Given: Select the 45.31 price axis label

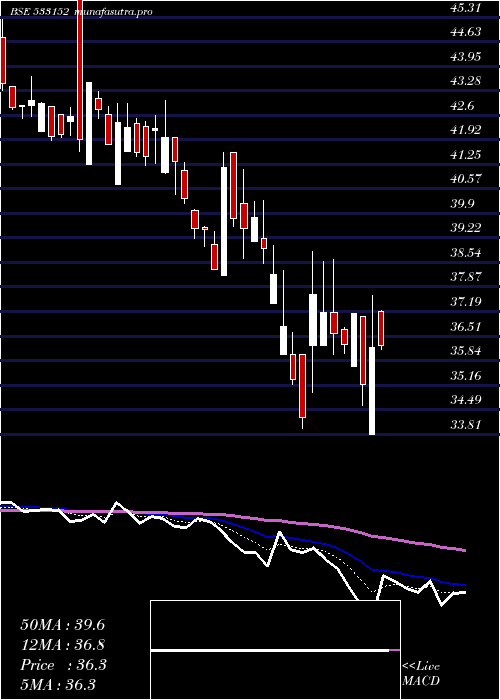Looking at the screenshot, I should click(466, 8).
